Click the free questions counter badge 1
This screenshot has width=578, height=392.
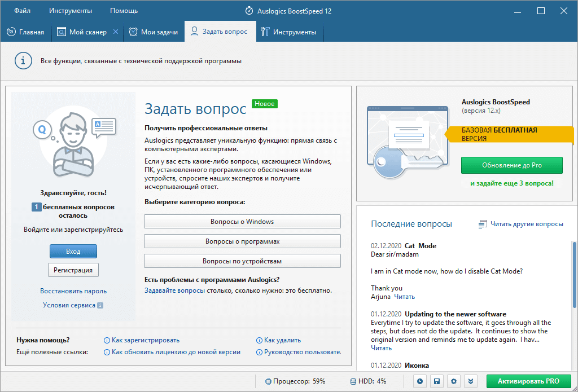click(x=36, y=207)
